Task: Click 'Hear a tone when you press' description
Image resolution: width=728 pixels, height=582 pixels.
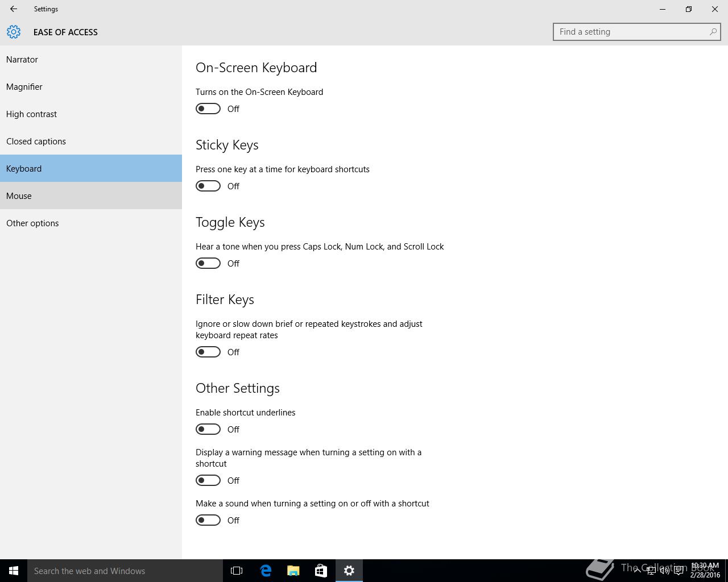Action: click(x=320, y=247)
